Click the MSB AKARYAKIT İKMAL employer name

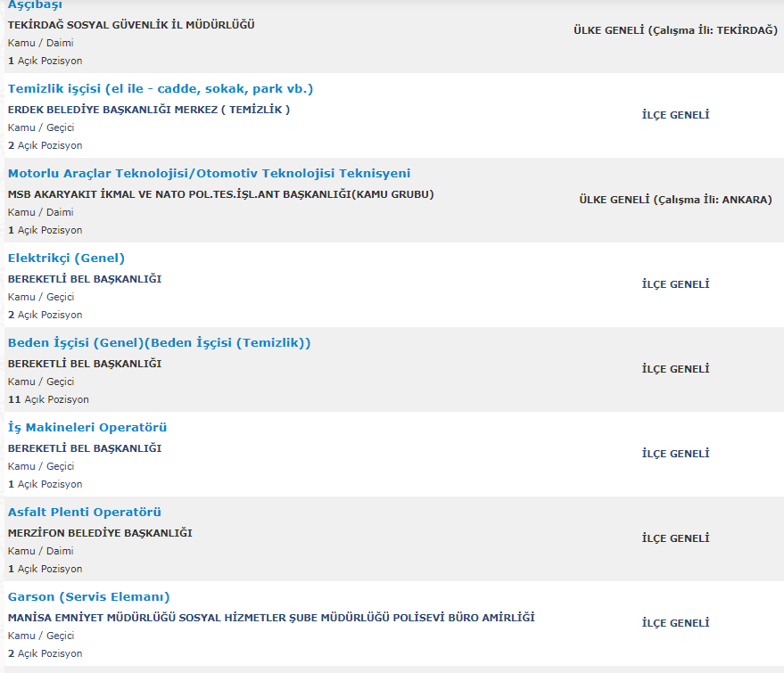[220, 194]
